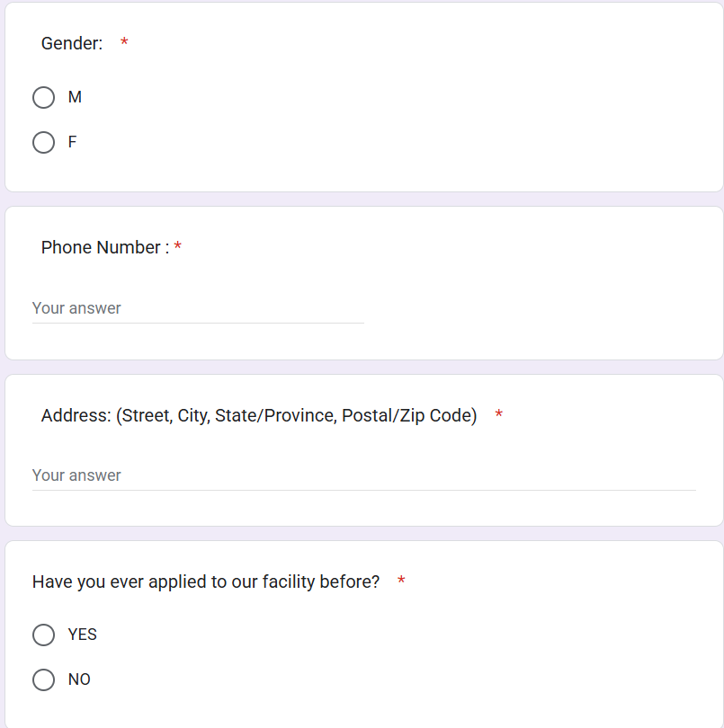The image size is (724, 728).
Task: Click the Address answer field
Action: pos(270,475)
